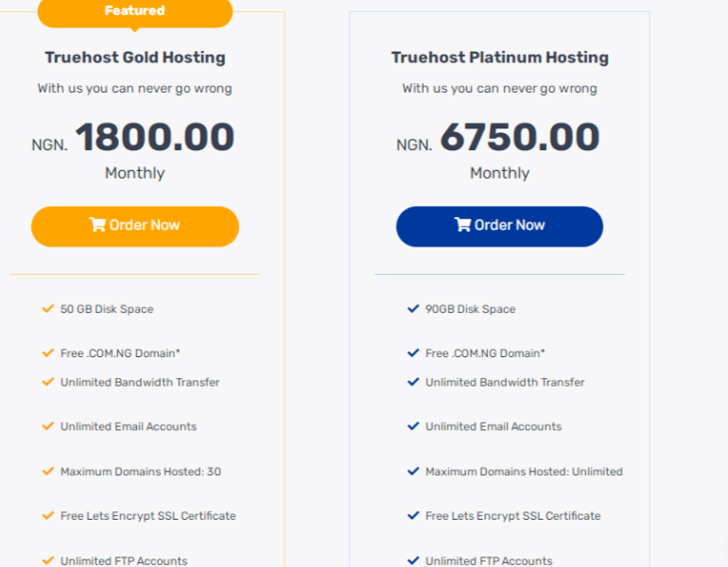Click the Featured badge on Gold plan
The width and height of the screenshot is (728, 567).
coord(134,11)
